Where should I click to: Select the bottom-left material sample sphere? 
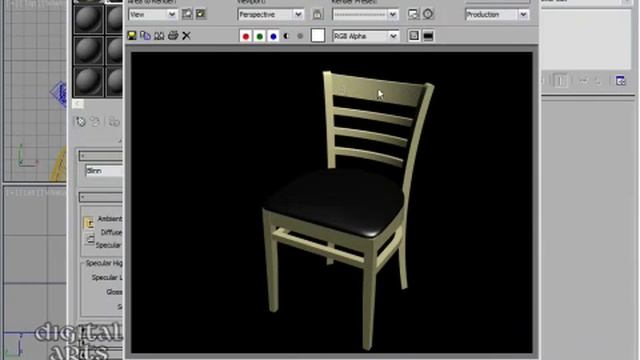pyautogui.click(x=88, y=82)
